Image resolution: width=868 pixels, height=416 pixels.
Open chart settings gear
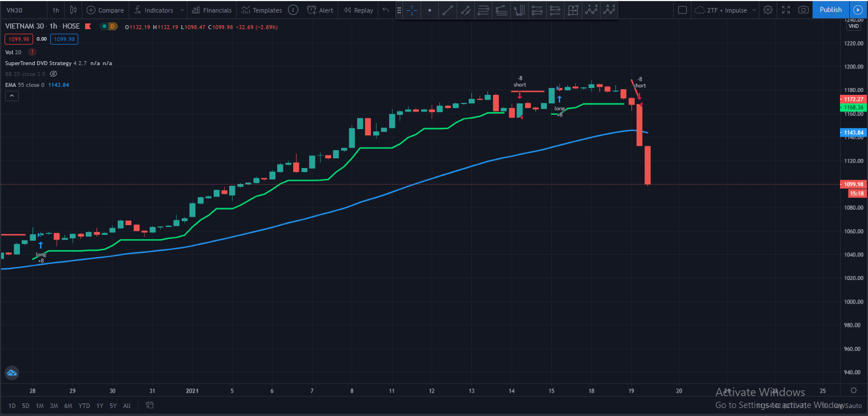[768, 10]
